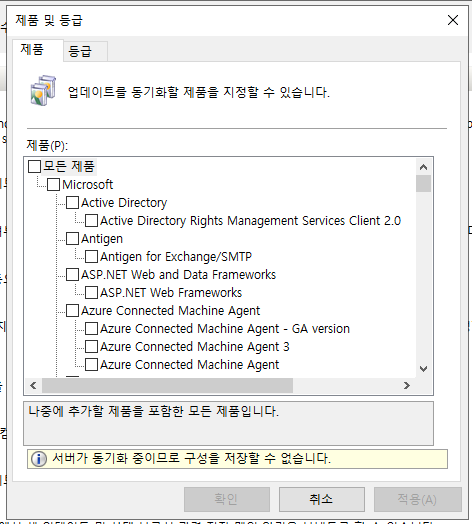Select the Antigen tree label
472x524 pixels.
pos(102,239)
